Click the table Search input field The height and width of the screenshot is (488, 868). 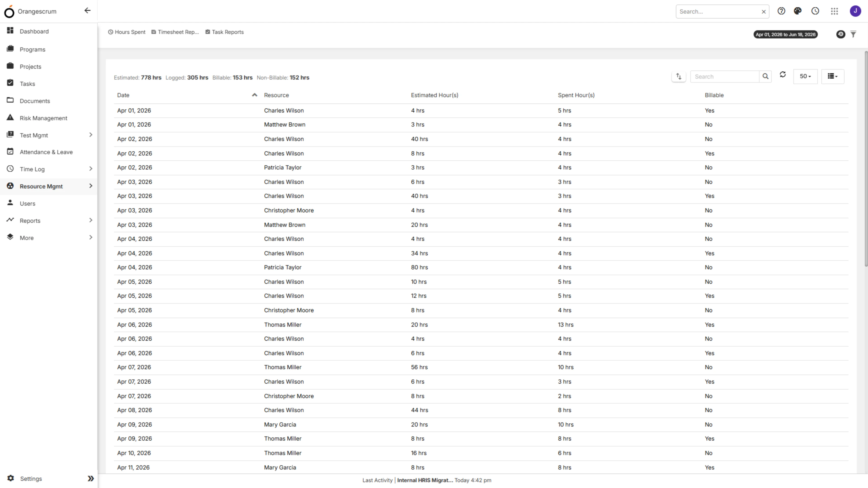(724, 76)
